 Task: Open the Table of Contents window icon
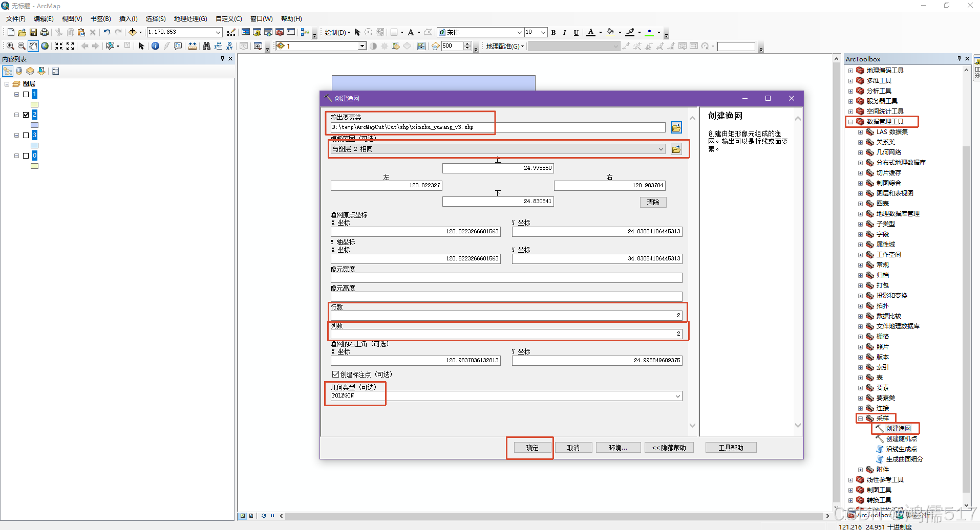point(246,32)
